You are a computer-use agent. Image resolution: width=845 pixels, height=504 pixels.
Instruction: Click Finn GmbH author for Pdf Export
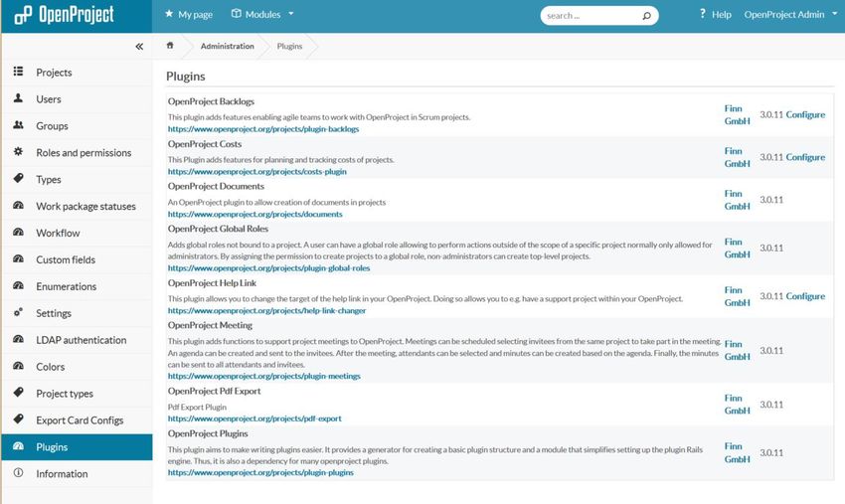[x=737, y=405]
